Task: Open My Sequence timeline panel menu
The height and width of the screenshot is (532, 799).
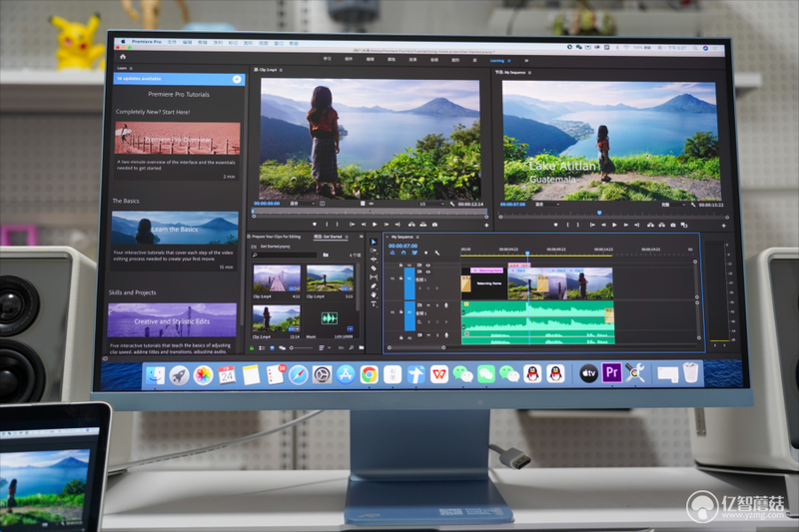Action: click(417, 238)
